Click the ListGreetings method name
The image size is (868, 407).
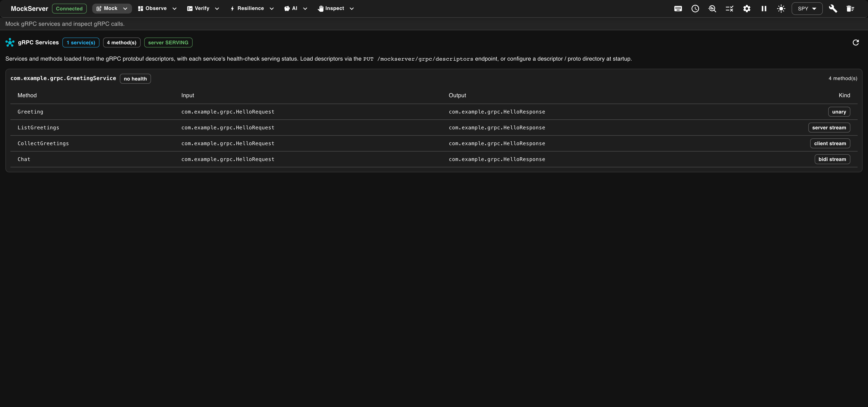point(38,128)
